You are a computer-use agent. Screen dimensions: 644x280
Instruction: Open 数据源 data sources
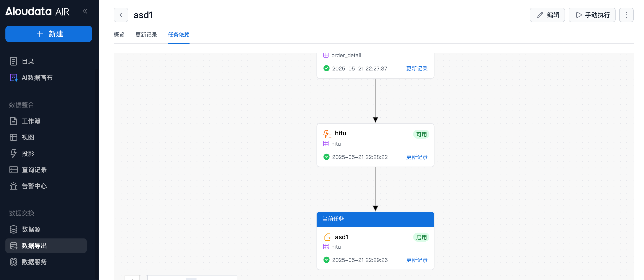[31, 229]
